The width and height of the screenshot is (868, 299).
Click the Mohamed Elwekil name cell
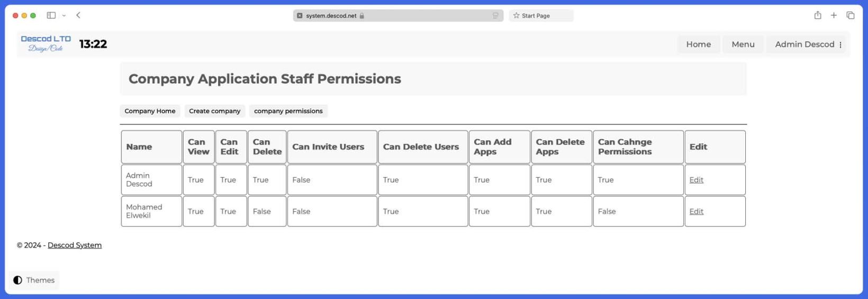tap(151, 212)
